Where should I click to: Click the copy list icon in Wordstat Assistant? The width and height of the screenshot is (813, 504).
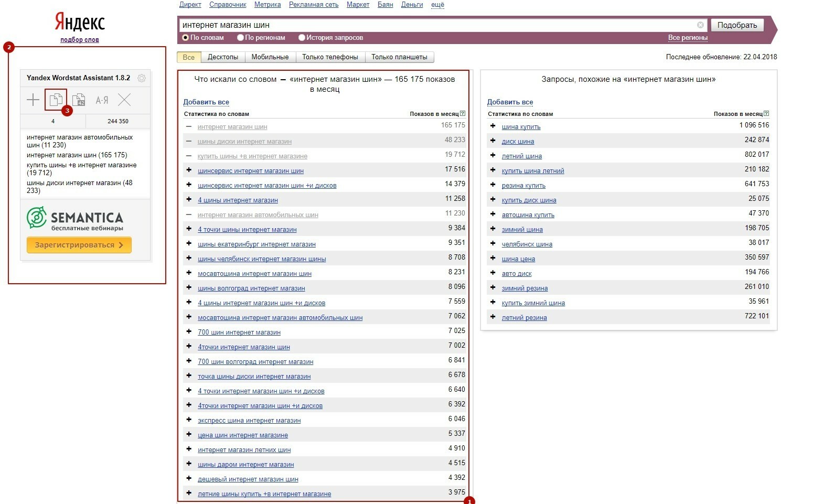point(56,100)
